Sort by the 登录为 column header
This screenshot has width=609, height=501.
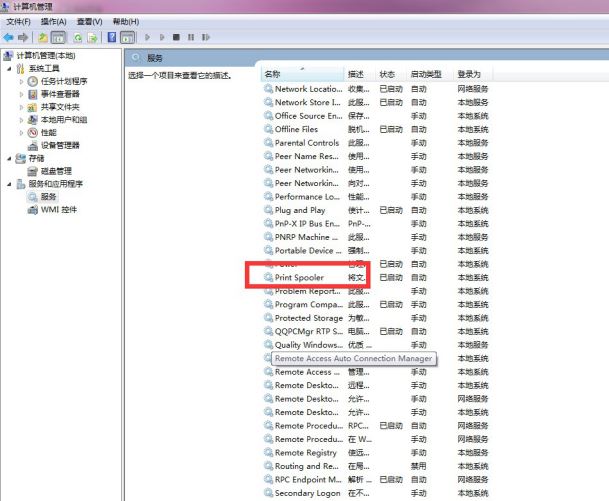click(473, 74)
